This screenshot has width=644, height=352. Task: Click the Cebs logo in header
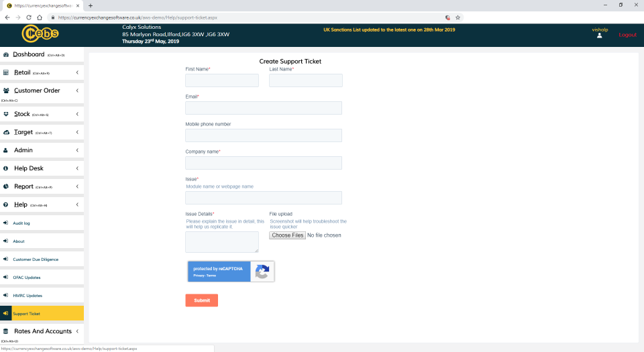pos(40,34)
